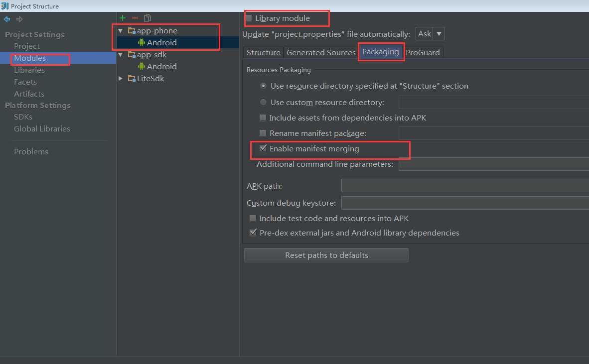589x364 pixels.
Task: Click the rename manifest package field
Action: tap(494, 133)
